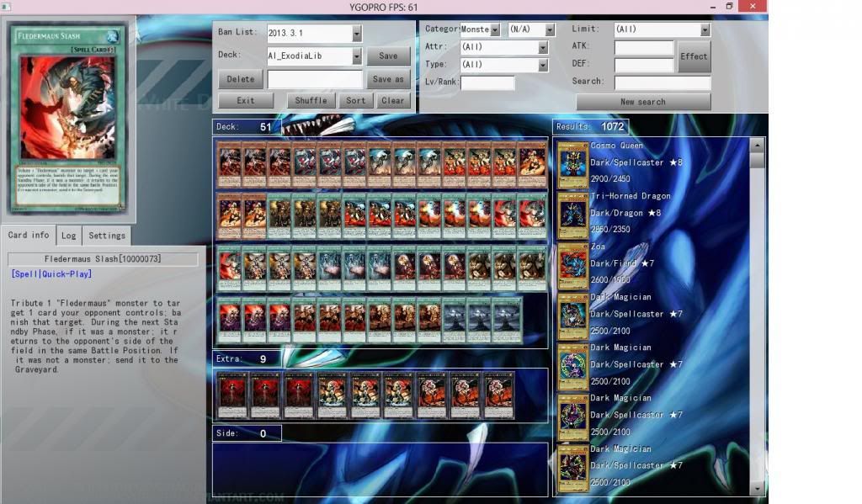The image size is (862, 504).
Task: Click the DEF input field
Action: click(644, 65)
